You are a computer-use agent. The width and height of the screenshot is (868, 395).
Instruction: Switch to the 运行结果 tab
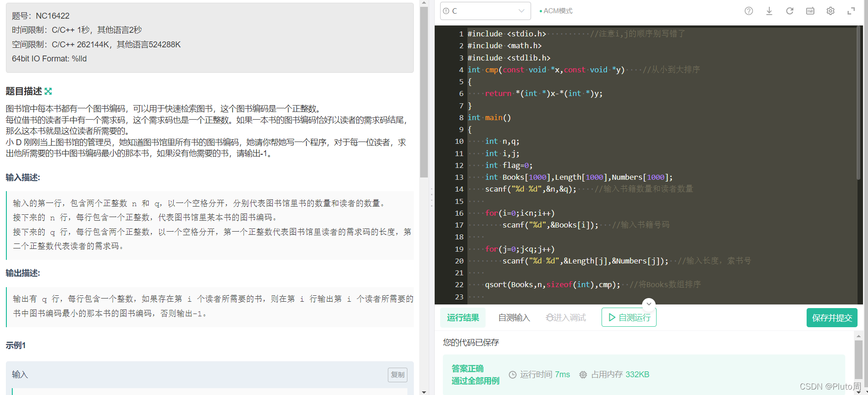(462, 318)
